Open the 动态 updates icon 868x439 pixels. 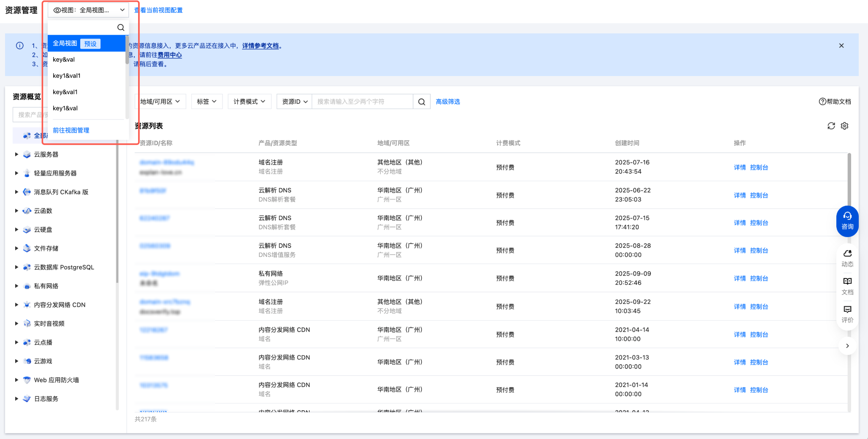[x=847, y=258]
